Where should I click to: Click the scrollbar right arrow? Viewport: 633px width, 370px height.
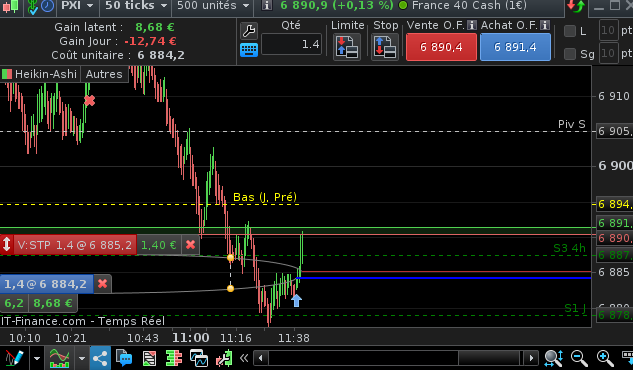(531, 358)
